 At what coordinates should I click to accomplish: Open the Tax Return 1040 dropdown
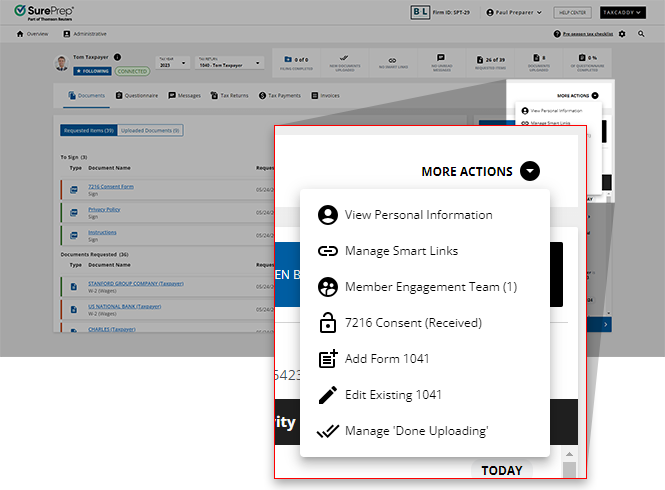[x=229, y=63]
